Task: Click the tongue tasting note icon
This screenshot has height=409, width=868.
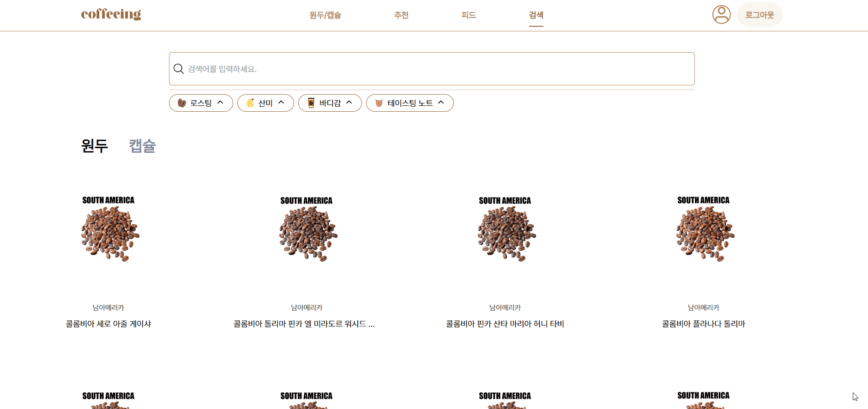Action: coord(379,103)
